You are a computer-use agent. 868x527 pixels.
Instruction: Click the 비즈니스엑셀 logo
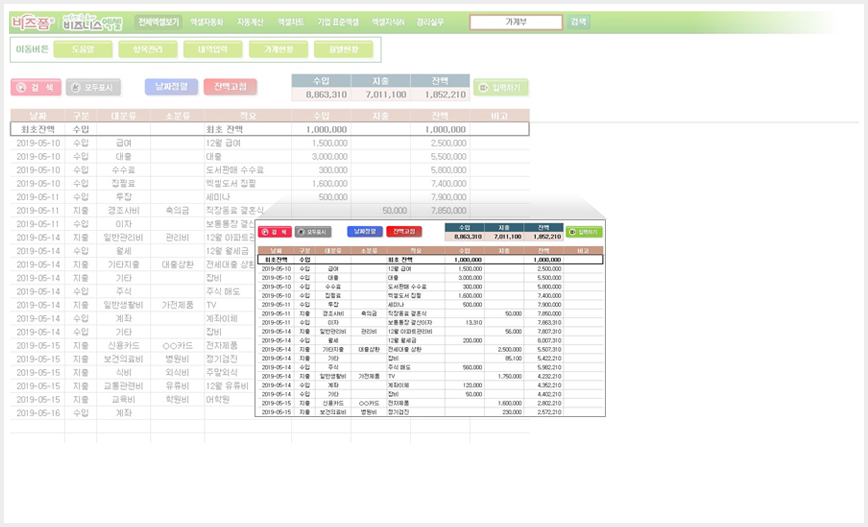pyautogui.click(x=92, y=23)
